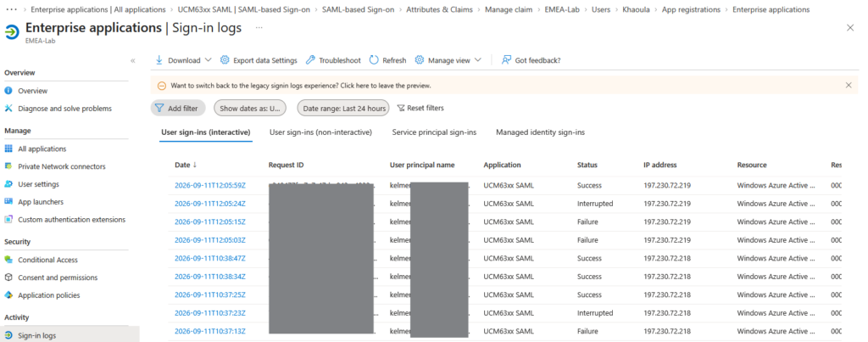Open All applications in sidebar menu
The height and width of the screenshot is (342, 868).
coord(42,149)
